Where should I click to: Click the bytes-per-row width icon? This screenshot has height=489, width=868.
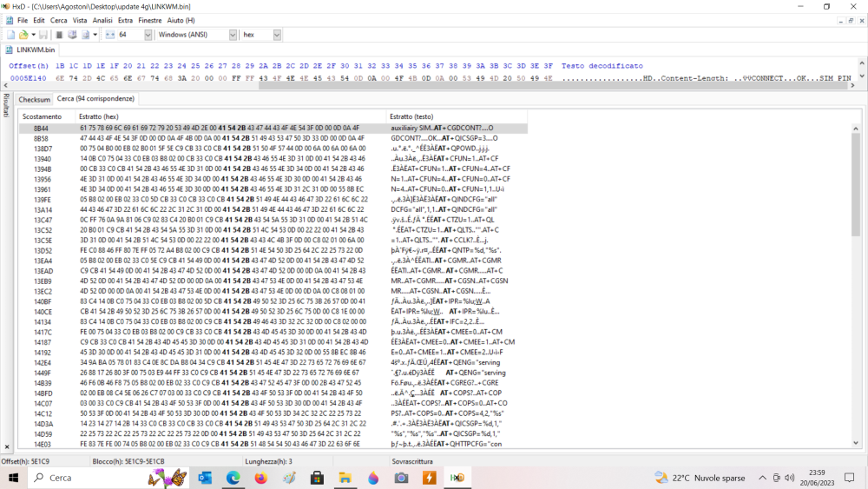[x=110, y=35]
